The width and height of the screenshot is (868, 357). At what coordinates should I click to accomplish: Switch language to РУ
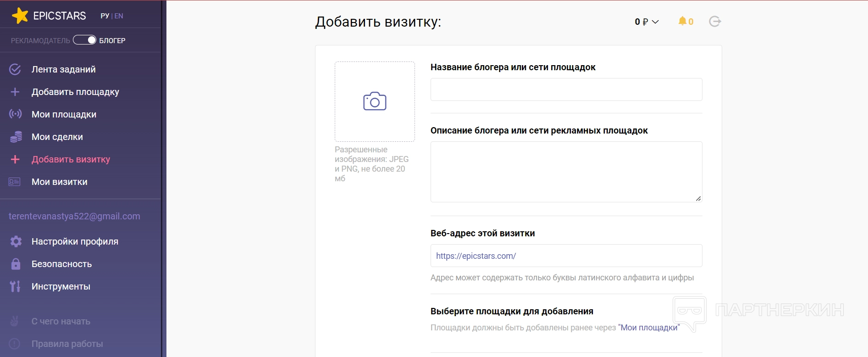pos(105,16)
